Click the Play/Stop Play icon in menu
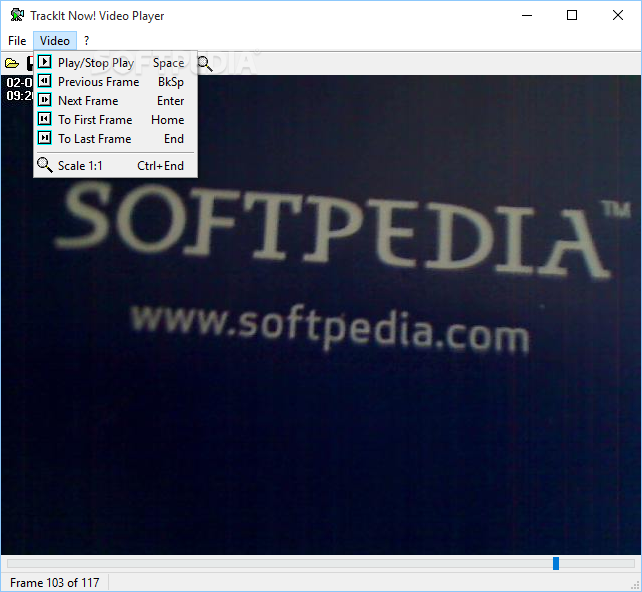642x592 pixels. tap(45, 62)
